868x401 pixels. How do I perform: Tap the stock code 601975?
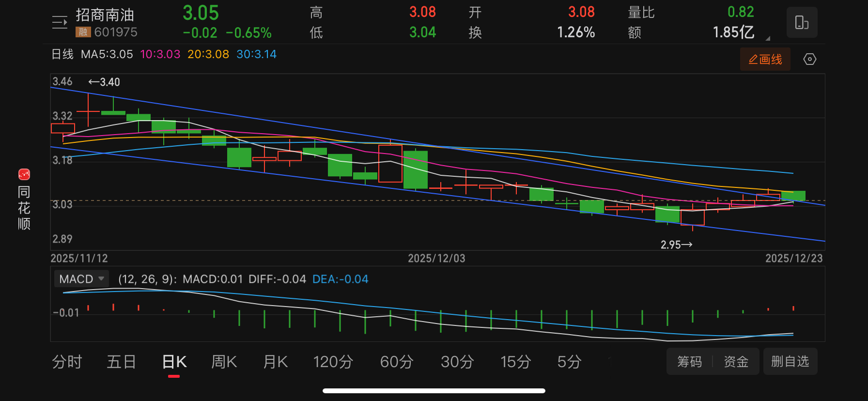[x=116, y=32]
